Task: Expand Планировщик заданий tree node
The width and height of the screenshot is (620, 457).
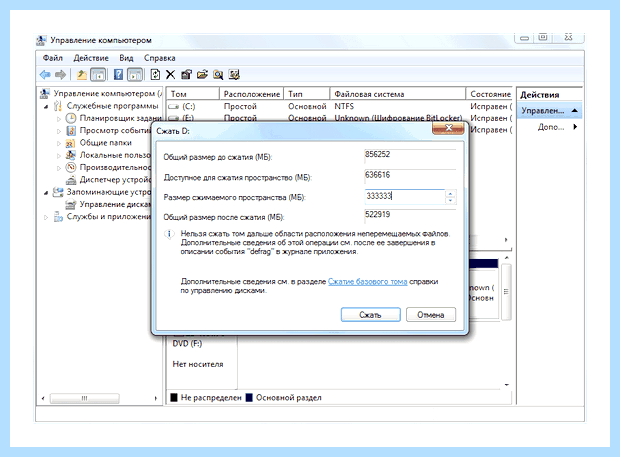Action: pos(59,119)
